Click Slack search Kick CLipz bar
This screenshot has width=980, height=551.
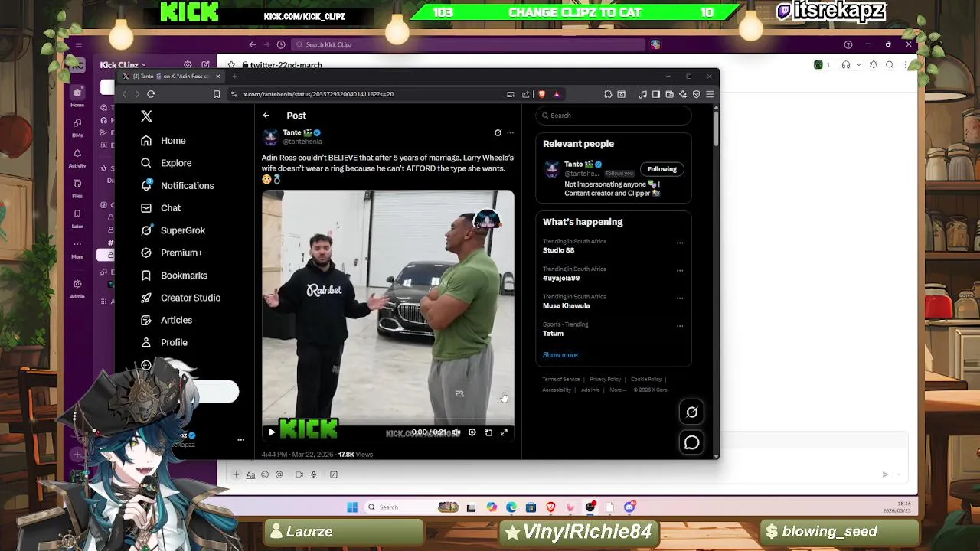click(x=468, y=44)
